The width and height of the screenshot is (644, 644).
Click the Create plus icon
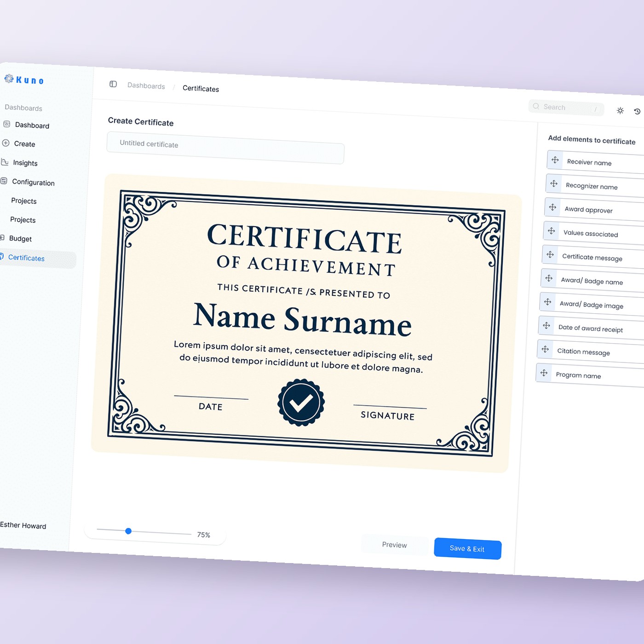[6, 143]
